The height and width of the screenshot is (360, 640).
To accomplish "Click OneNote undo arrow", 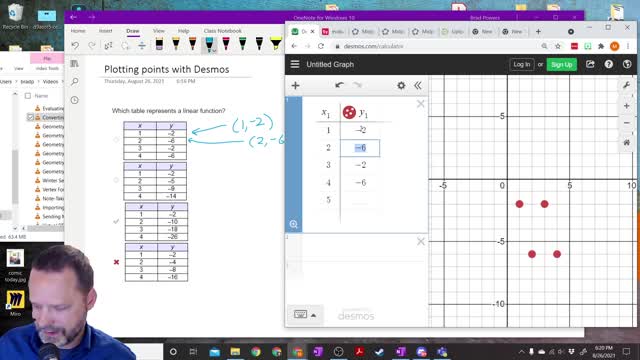I will click(75, 45).
